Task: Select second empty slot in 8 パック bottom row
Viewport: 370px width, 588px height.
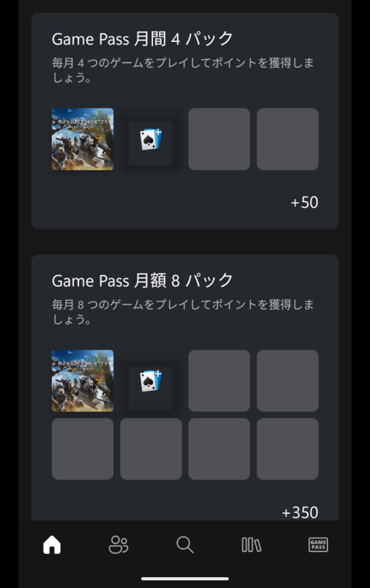Action: click(151, 449)
